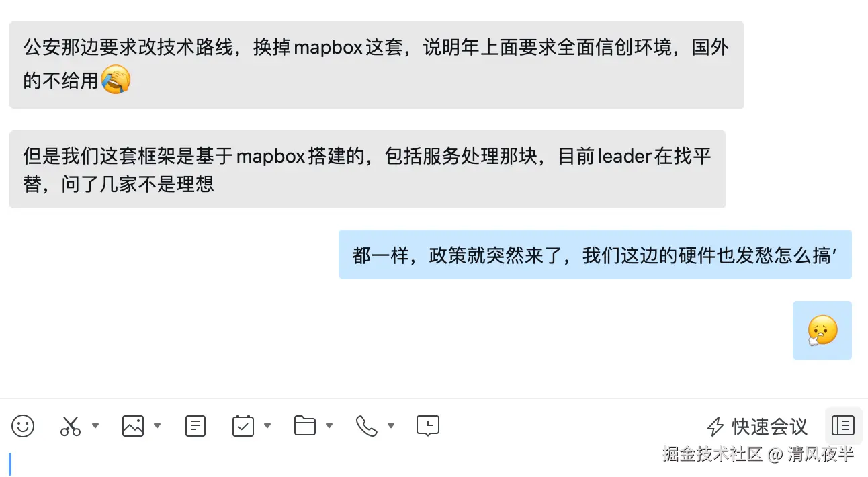
Task: Click the sent sighing emoji message
Action: [822, 331]
